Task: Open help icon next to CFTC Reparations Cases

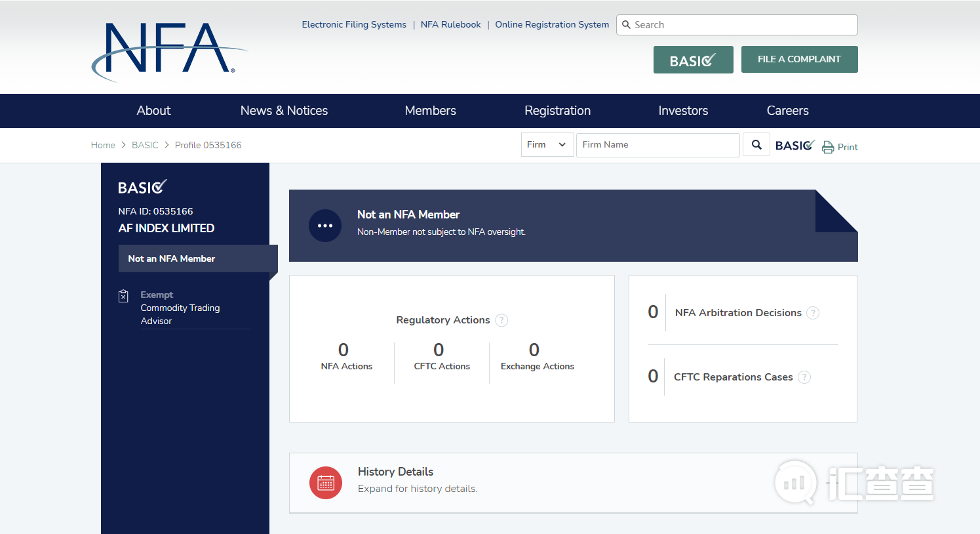Action: pos(804,377)
